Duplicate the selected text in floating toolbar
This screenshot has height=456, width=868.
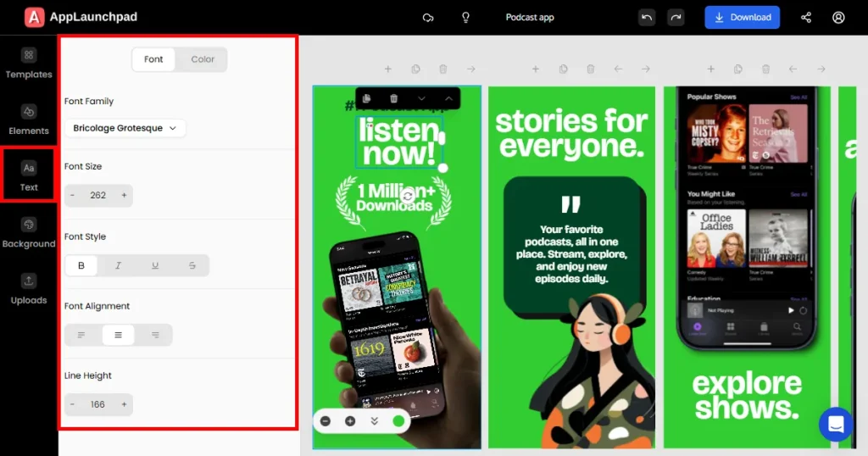pos(366,98)
